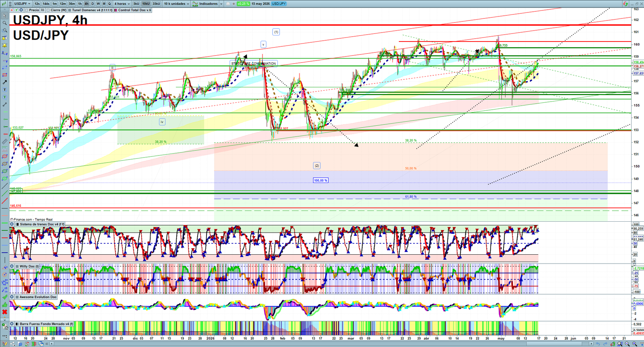
Task: Select the 1m timeframe
Action: (55, 4)
